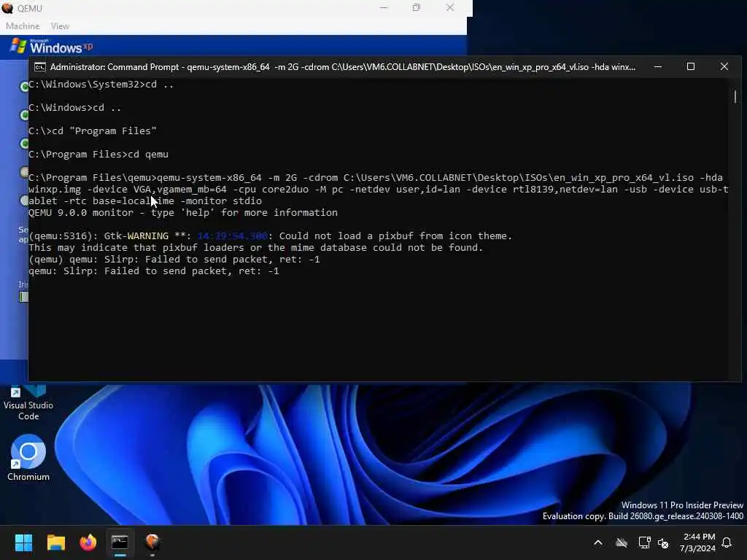Launch Firefox from the taskbar
747x560 pixels.
pos(88,542)
